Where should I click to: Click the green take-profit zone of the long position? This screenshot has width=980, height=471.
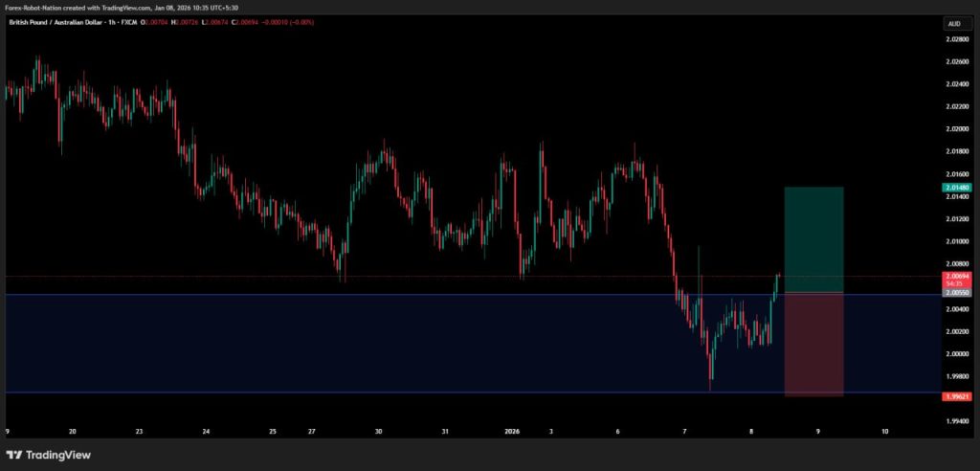click(x=813, y=239)
